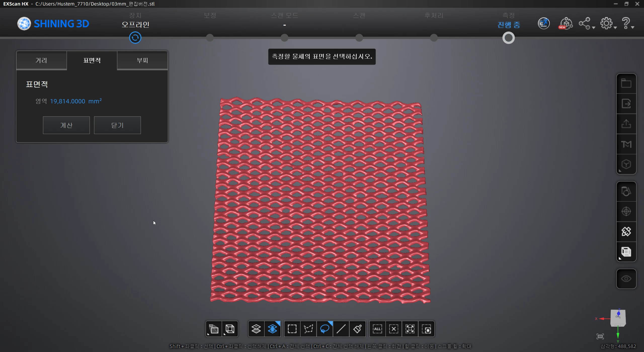The width and height of the screenshot is (644, 352).
Task: Open the open-file folder icon
Action: pyautogui.click(x=626, y=83)
